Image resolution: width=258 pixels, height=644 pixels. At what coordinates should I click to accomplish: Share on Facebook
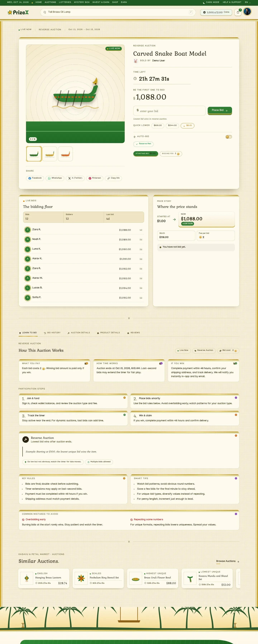[x=35, y=178]
